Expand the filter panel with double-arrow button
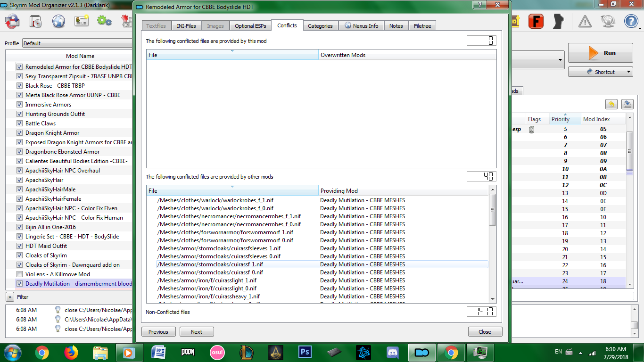Screen dimensions: 644x362 9,297
